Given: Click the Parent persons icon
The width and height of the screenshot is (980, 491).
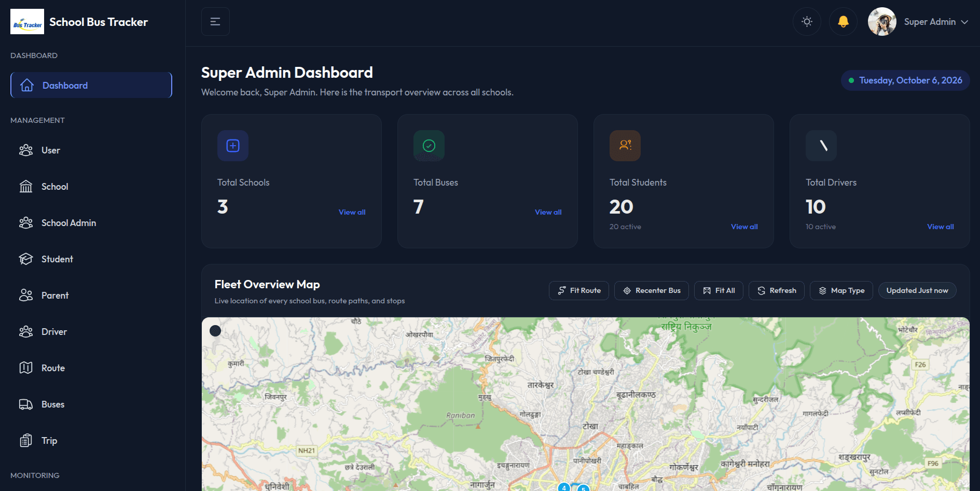Looking at the screenshot, I should (x=26, y=296).
